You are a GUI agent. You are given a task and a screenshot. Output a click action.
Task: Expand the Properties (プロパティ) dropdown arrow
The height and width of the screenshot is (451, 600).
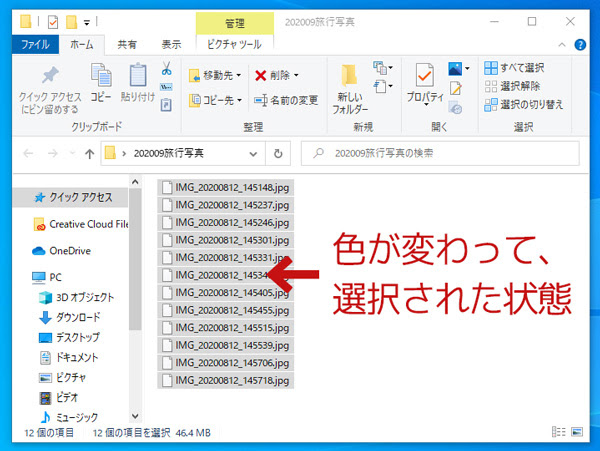click(x=426, y=104)
